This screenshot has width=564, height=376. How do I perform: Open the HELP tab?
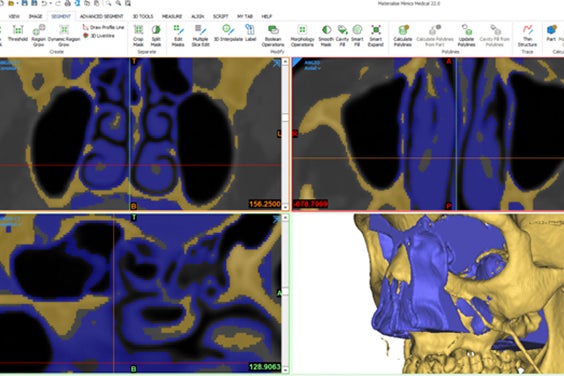click(267, 16)
